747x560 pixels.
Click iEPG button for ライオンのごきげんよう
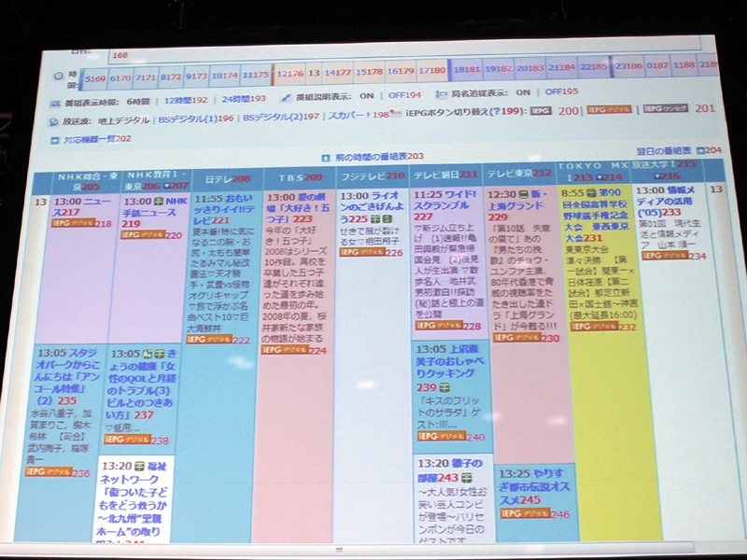tap(362, 252)
